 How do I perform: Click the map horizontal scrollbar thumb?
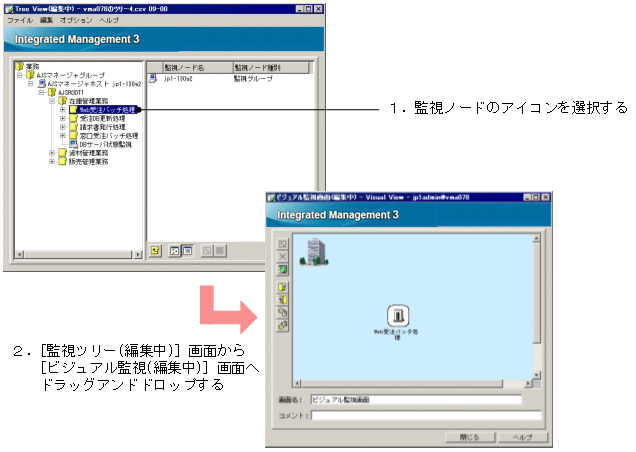tap(402, 383)
